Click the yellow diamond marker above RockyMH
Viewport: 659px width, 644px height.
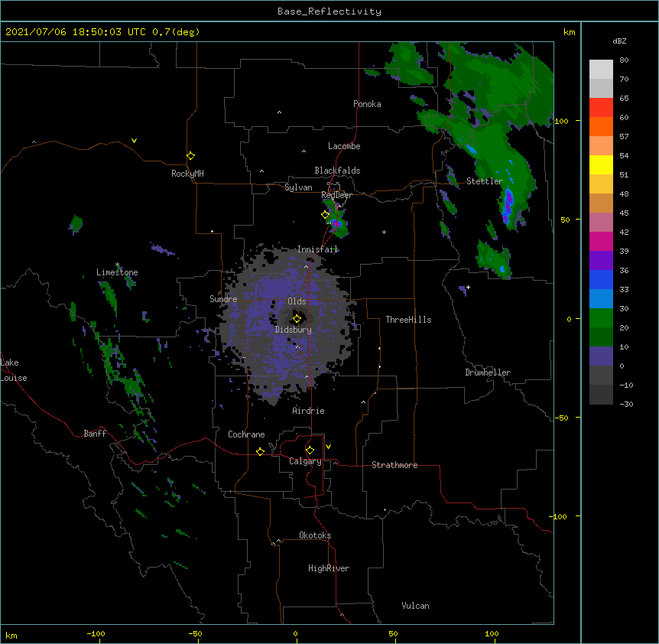(191, 156)
